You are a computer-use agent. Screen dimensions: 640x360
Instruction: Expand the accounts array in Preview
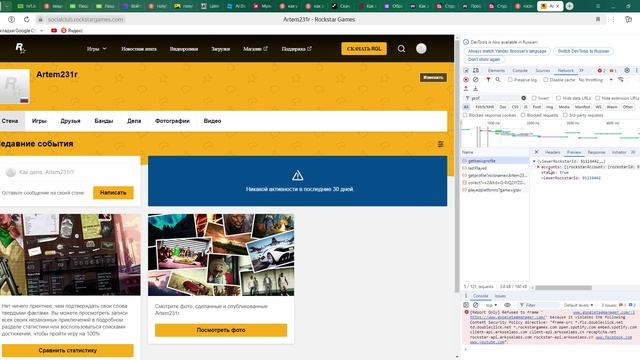pyautogui.click(x=538, y=167)
